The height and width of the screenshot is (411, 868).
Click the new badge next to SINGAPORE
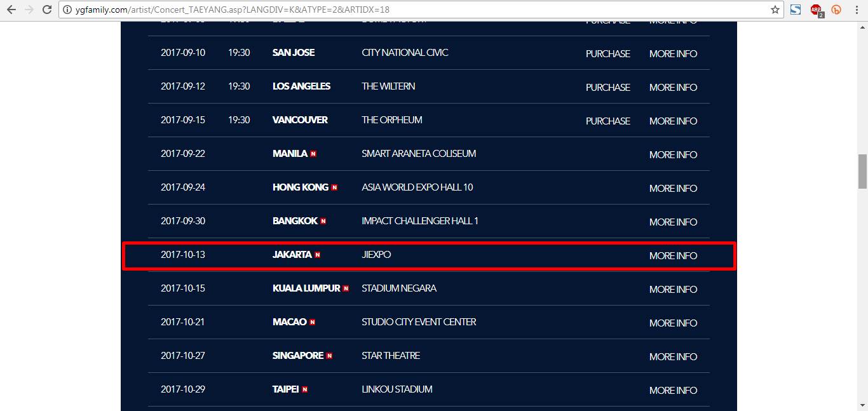point(329,356)
